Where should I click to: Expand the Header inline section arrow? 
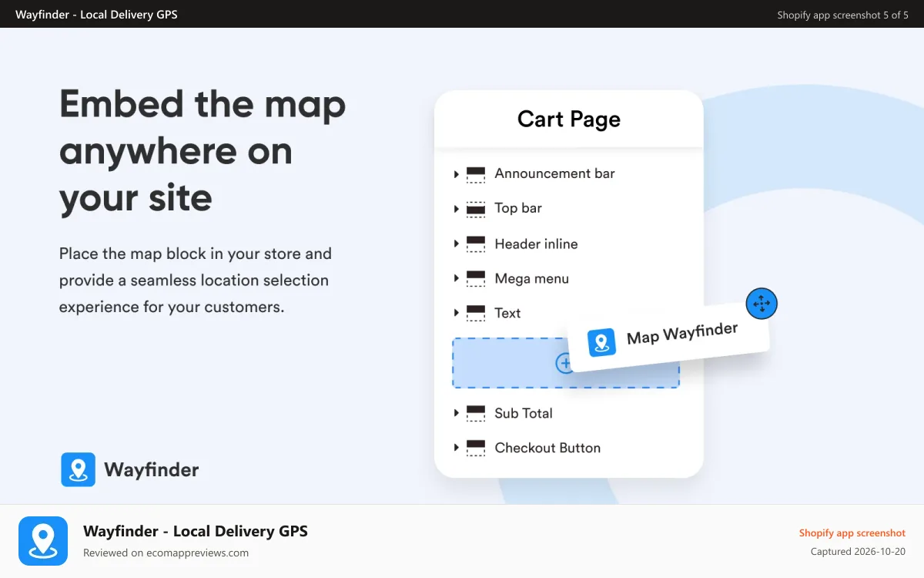pyautogui.click(x=457, y=244)
